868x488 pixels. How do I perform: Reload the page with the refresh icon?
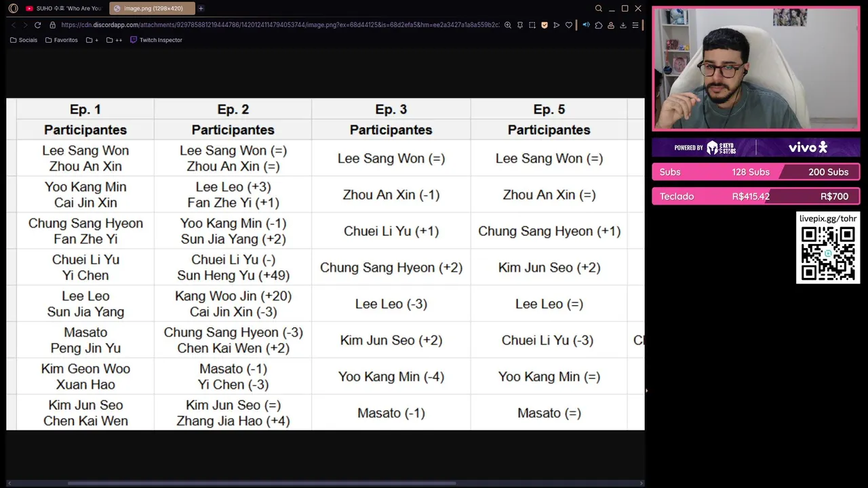click(x=37, y=25)
